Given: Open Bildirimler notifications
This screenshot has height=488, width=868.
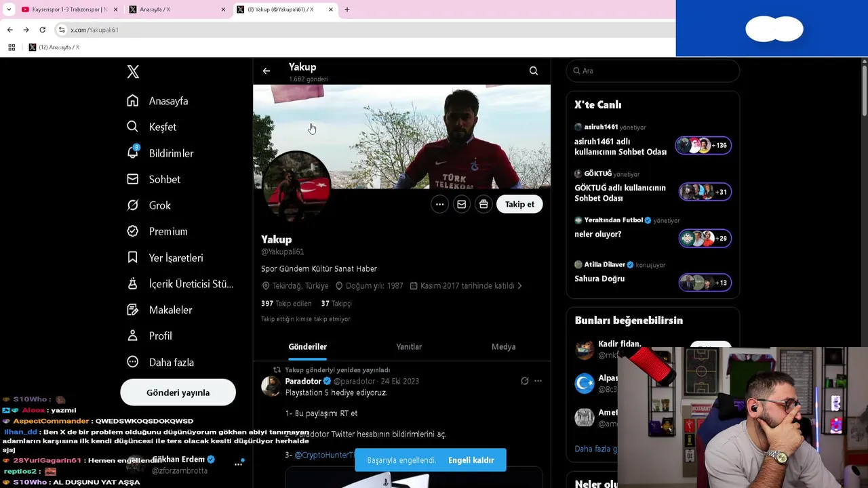Looking at the screenshot, I should [160, 153].
